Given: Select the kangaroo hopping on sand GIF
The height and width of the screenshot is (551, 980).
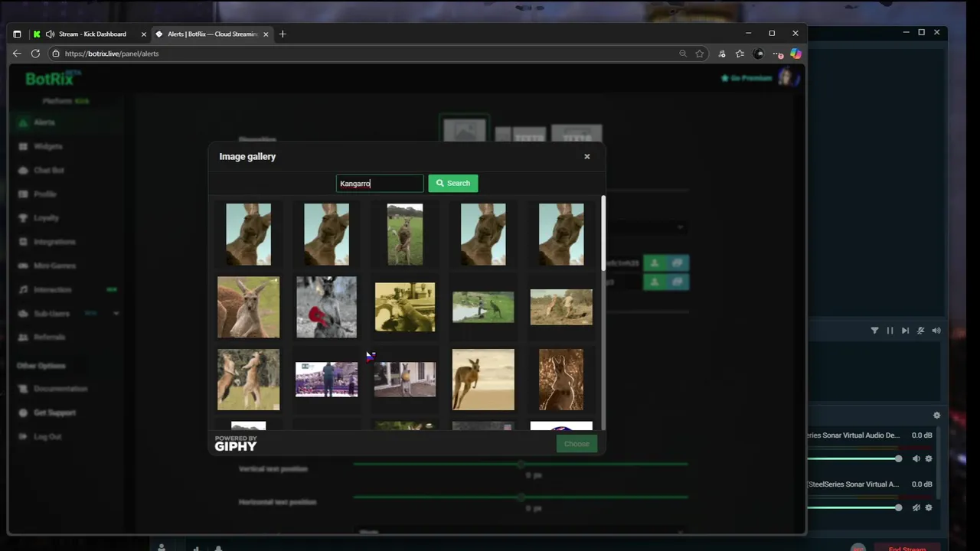Looking at the screenshot, I should pyautogui.click(x=483, y=380).
